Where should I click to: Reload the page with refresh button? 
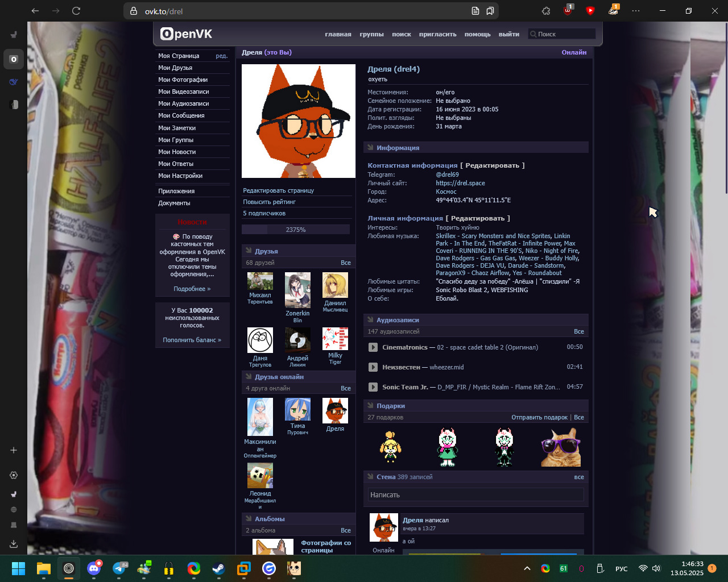point(76,11)
